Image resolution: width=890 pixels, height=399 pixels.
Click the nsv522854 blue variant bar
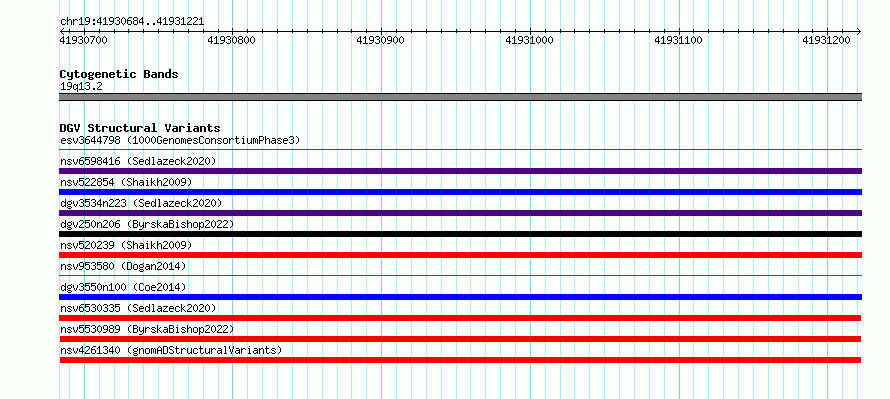pos(460,192)
